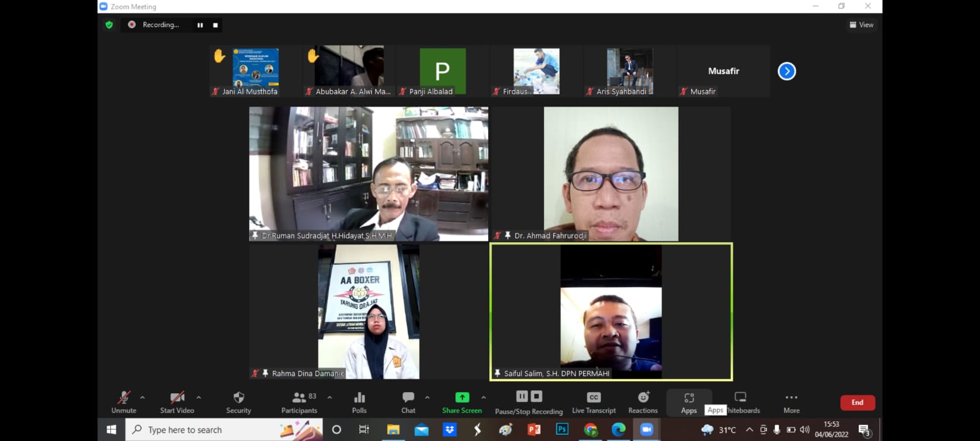Expand the Participants options arrow
The image size is (980, 441).
pyautogui.click(x=330, y=398)
